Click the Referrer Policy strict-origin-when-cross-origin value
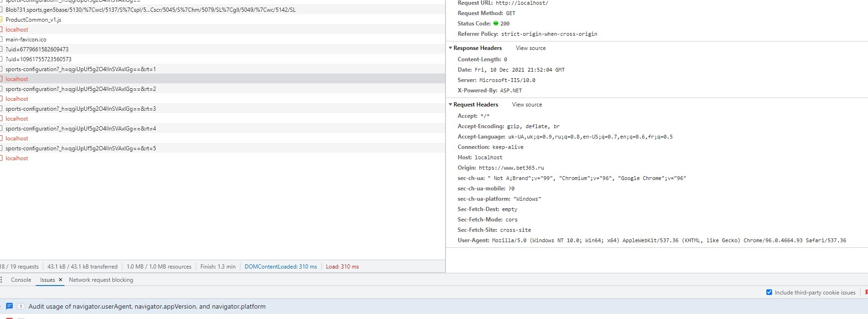Screen dimensions: 868x319 (549, 34)
